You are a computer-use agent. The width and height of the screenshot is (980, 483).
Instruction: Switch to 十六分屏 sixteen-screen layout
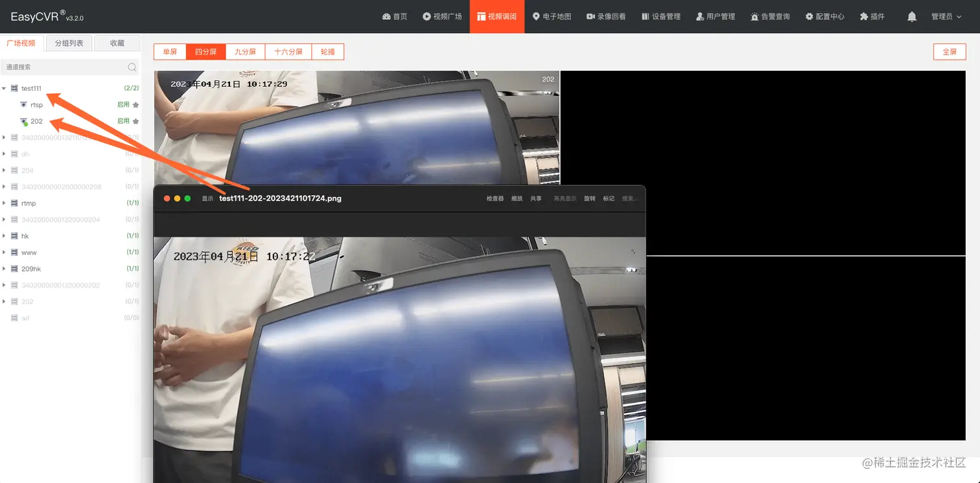pos(288,52)
